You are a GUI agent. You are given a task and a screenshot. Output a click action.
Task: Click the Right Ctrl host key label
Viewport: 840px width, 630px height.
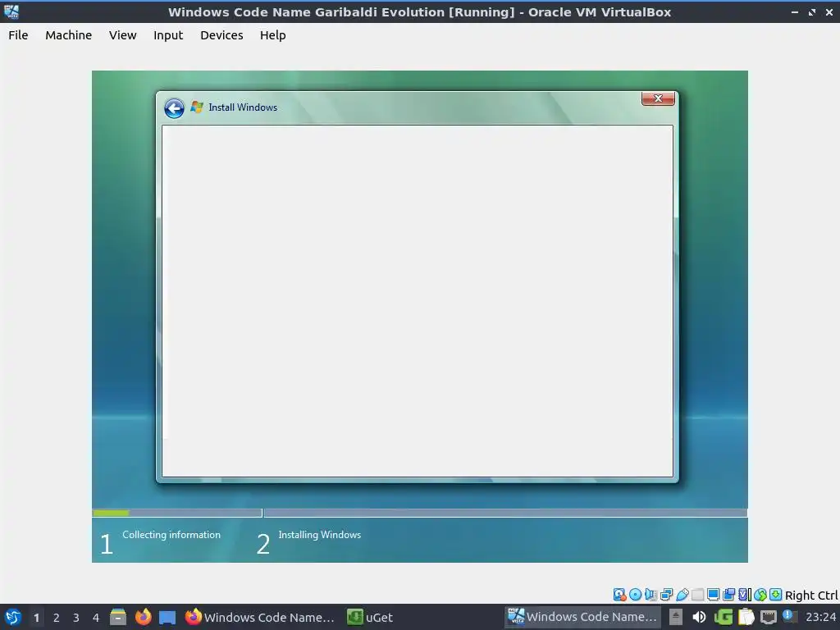click(x=811, y=596)
